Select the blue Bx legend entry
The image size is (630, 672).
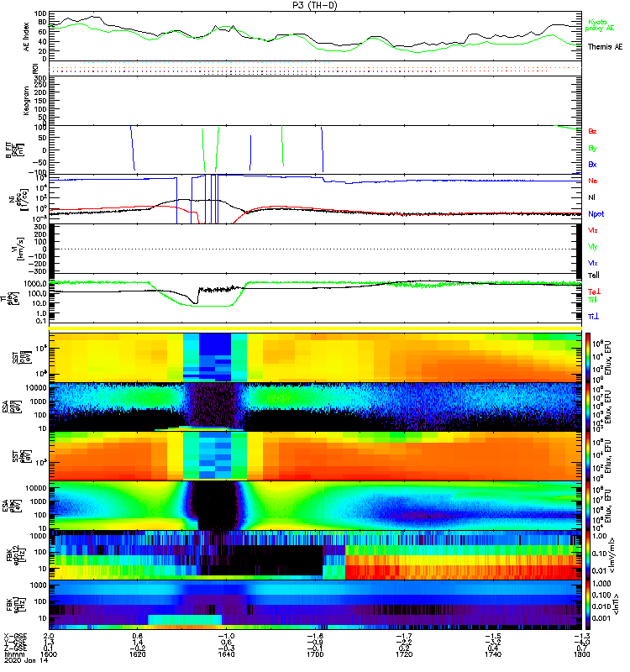pyautogui.click(x=592, y=164)
